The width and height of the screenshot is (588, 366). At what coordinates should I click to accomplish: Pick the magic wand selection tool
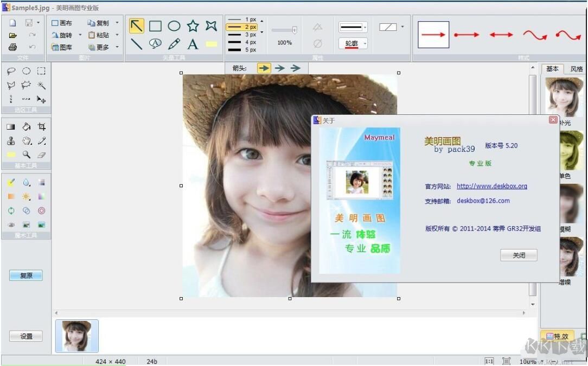pyautogui.click(x=42, y=86)
